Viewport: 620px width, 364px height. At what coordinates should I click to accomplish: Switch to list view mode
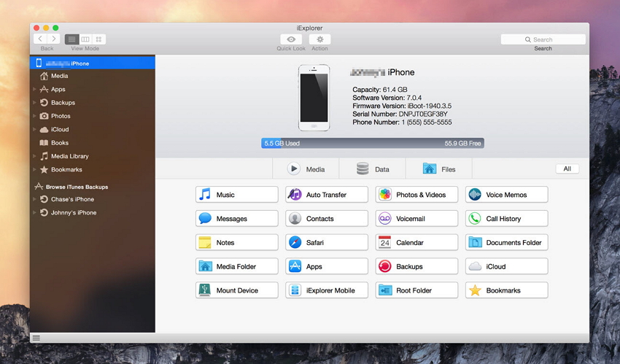click(71, 39)
